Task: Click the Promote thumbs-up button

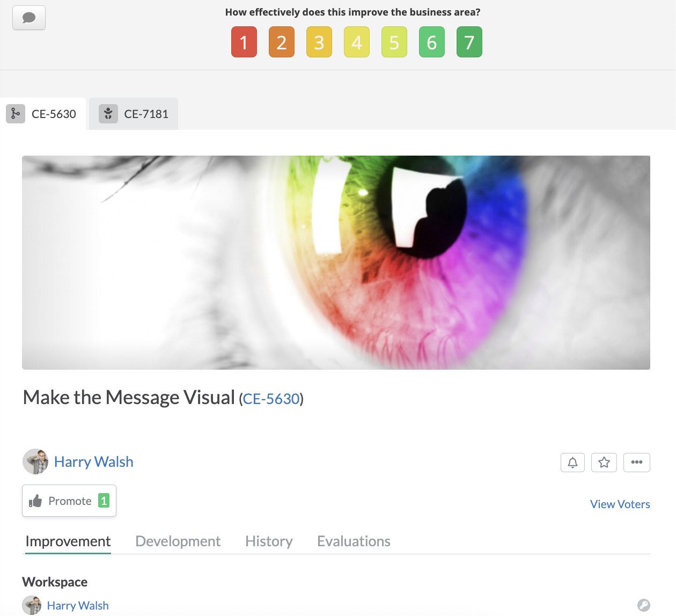Action: pos(69,501)
